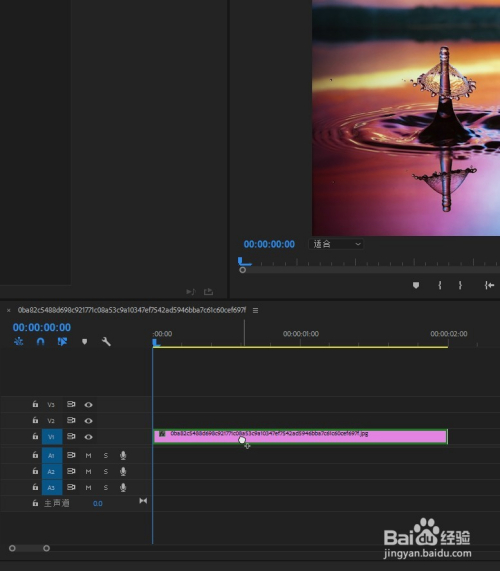Toggle lock on V3 track
500x571 pixels.
pyautogui.click(x=35, y=404)
